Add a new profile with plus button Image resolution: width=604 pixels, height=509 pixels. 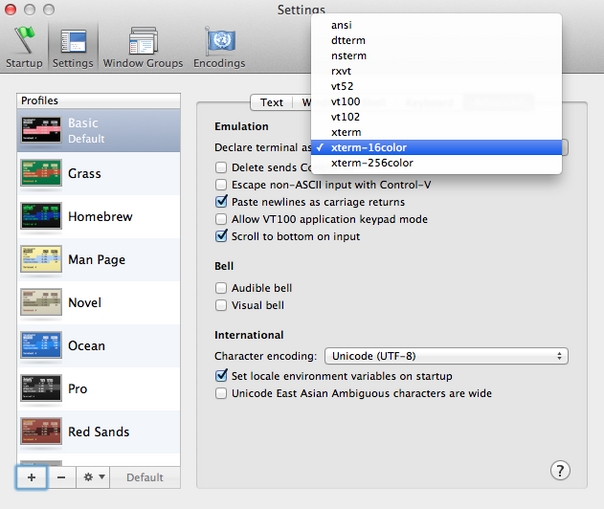(31, 478)
